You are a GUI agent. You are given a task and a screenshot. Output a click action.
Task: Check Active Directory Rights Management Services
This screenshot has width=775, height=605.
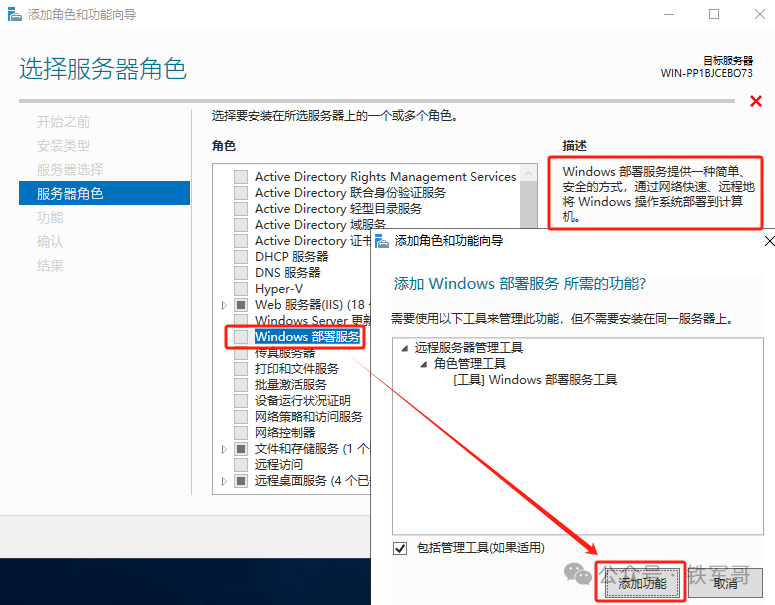241,176
